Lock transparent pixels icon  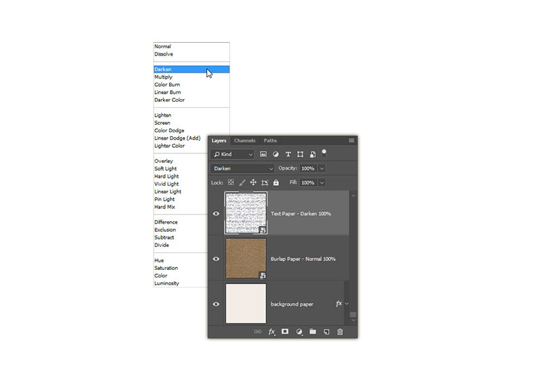pos(231,182)
